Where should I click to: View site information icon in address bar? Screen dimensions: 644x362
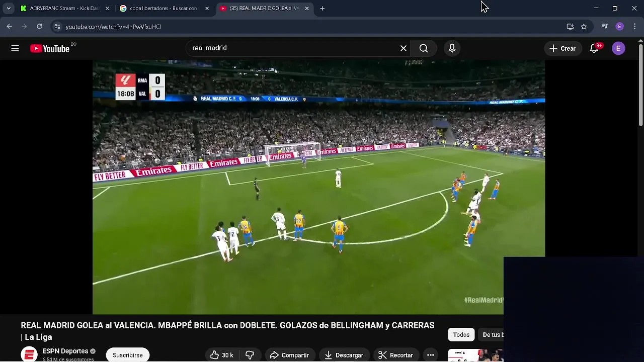tap(57, 27)
